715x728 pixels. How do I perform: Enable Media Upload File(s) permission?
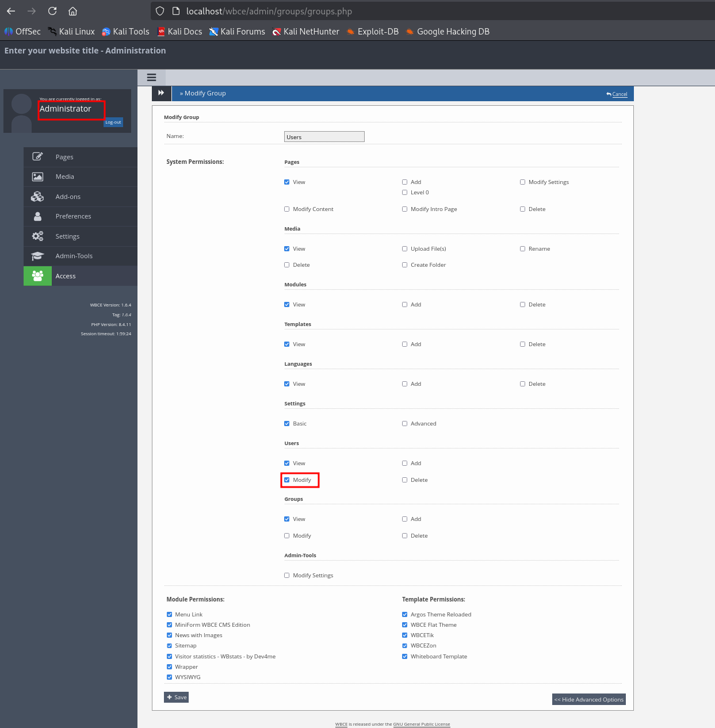(x=404, y=248)
